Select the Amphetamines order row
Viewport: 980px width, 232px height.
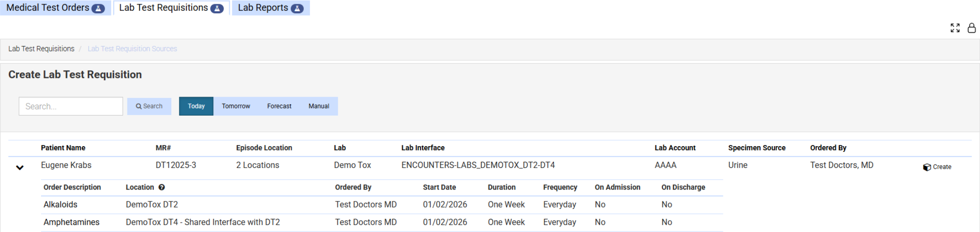(72, 222)
